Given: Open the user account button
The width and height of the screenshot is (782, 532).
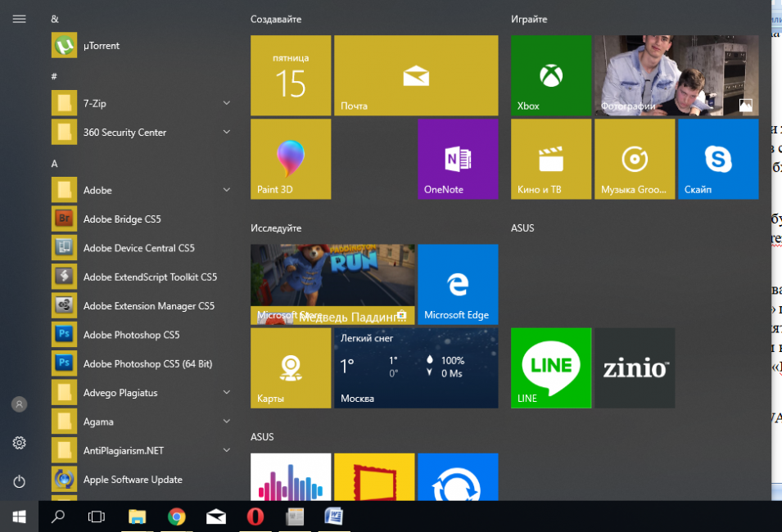Looking at the screenshot, I should click(x=19, y=404).
